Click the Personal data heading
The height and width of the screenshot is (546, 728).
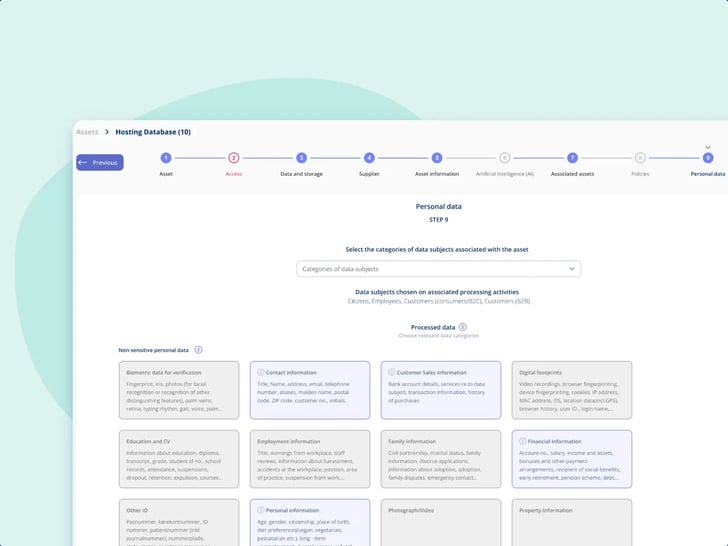pyautogui.click(x=438, y=206)
